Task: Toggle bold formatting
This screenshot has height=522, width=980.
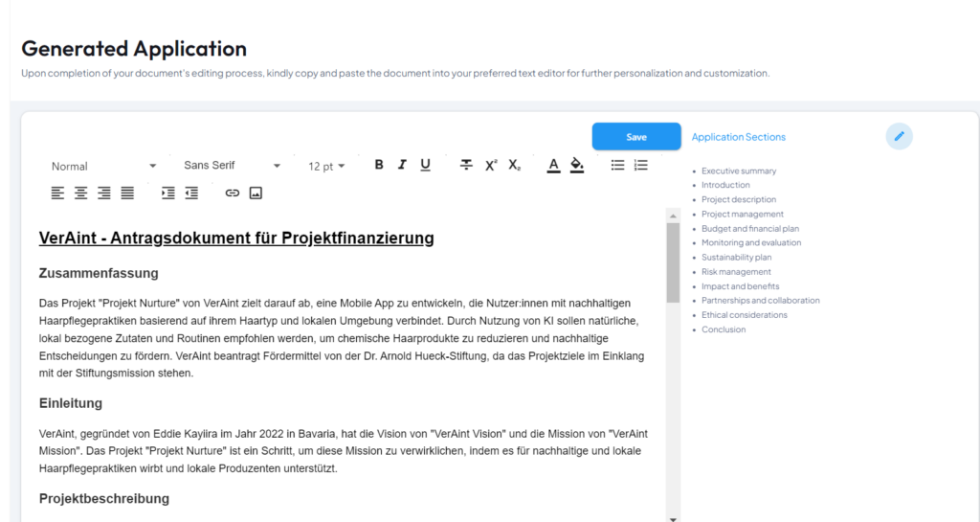Action: (x=379, y=165)
